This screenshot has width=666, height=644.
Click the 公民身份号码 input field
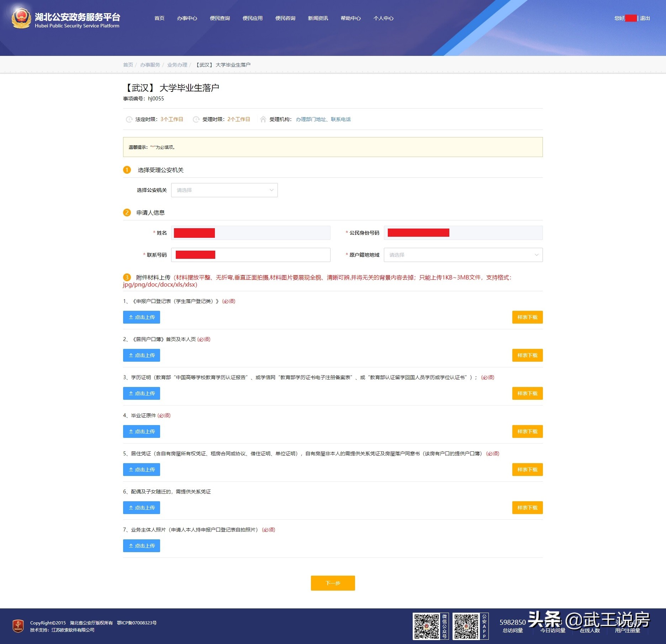click(463, 233)
